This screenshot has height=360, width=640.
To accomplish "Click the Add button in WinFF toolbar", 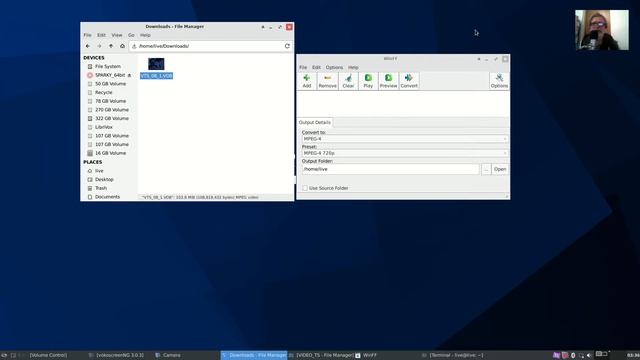I will tap(307, 81).
